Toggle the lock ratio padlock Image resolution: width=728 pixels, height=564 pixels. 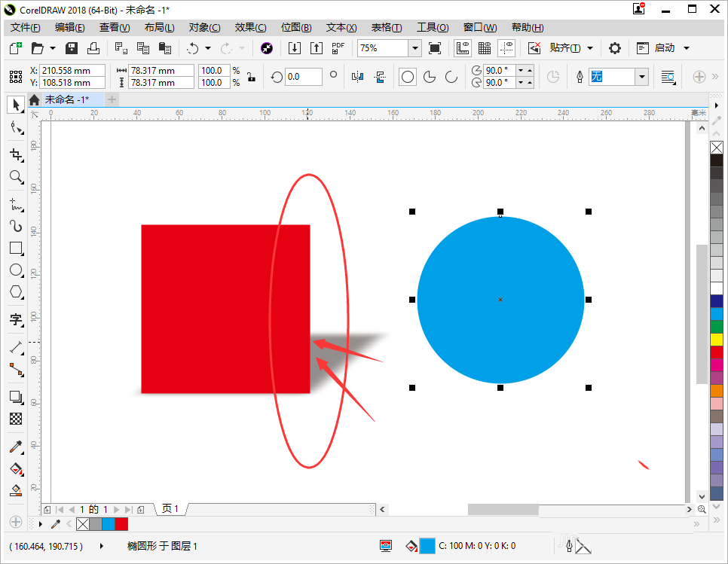(x=251, y=77)
